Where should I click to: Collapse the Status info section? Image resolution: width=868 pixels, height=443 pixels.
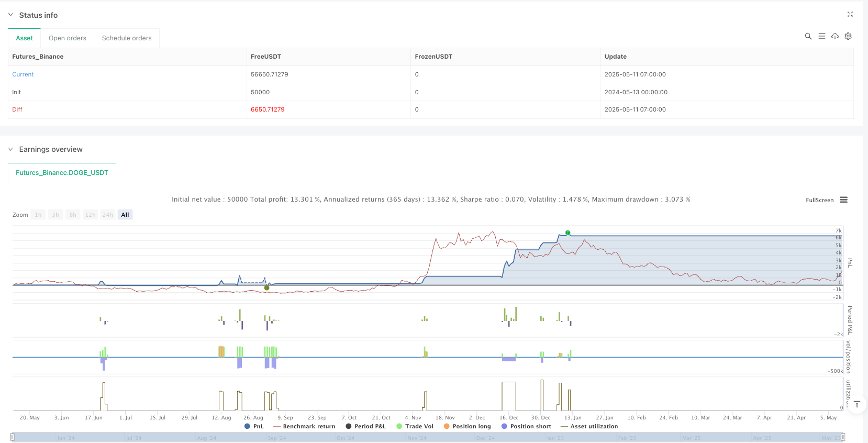pos(10,15)
